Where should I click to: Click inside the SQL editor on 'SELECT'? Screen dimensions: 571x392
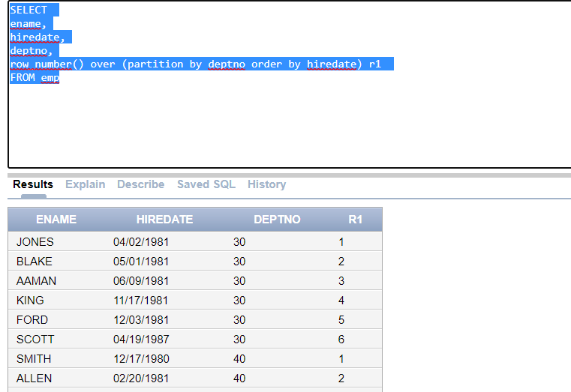[x=29, y=10]
